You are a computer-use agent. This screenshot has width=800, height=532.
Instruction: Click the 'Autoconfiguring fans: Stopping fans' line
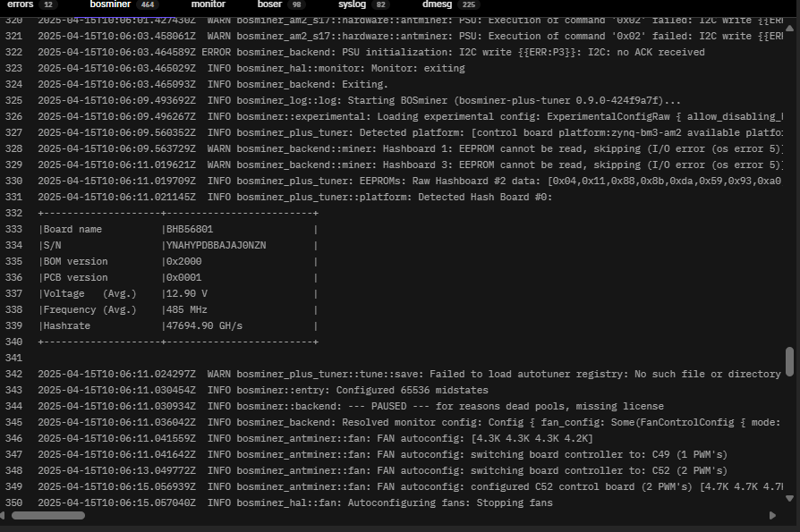click(295, 503)
